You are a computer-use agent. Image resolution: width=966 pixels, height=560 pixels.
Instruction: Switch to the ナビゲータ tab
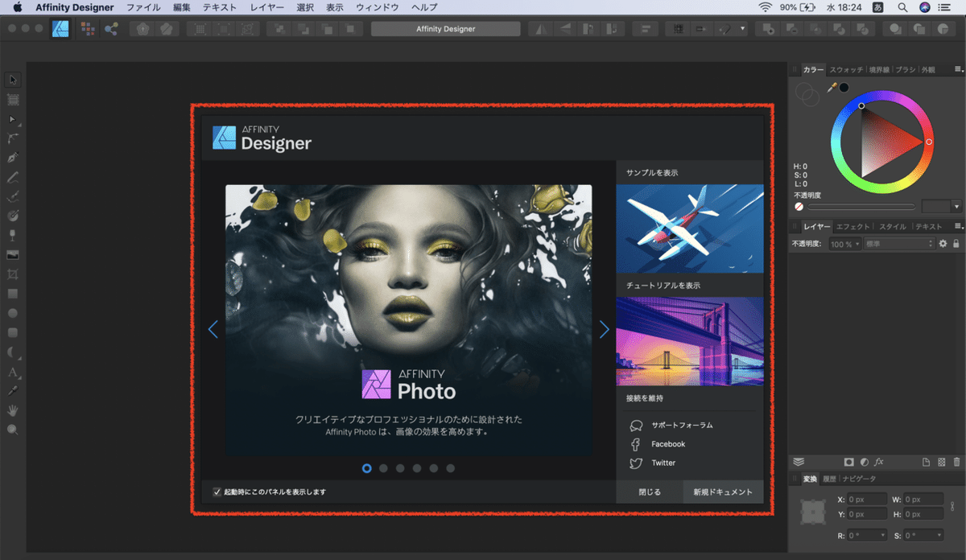click(859, 479)
